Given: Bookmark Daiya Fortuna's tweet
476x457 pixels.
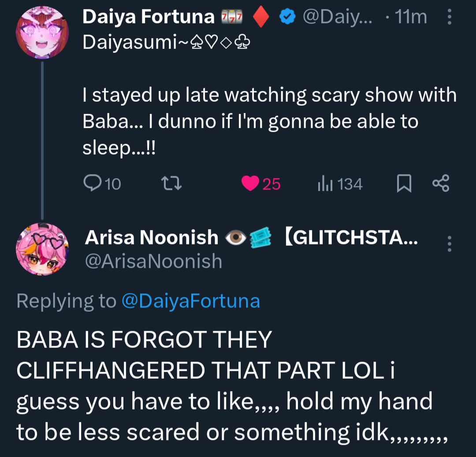Looking at the screenshot, I should 404,184.
